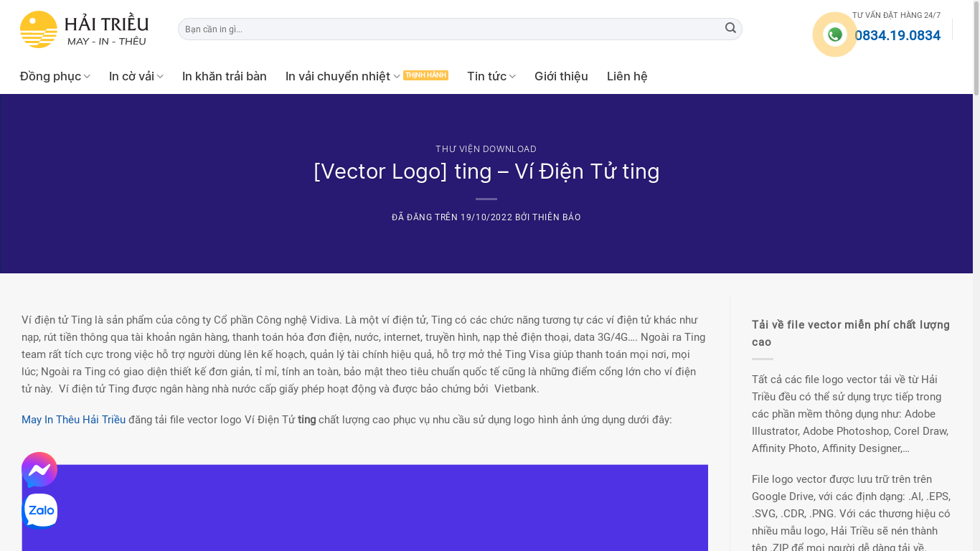Open the Zalo chat icon
Viewport: 980px width, 551px height.
(39, 510)
